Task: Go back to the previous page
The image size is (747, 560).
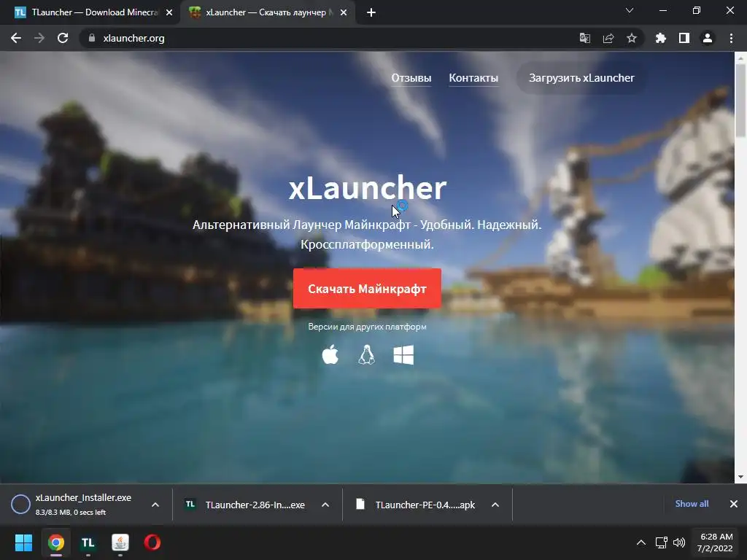Action: pos(16,38)
